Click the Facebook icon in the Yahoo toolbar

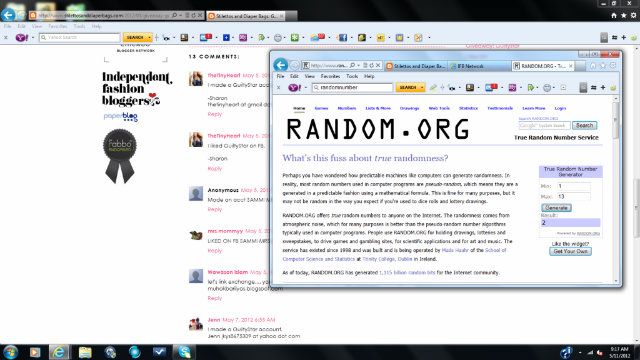point(342,38)
